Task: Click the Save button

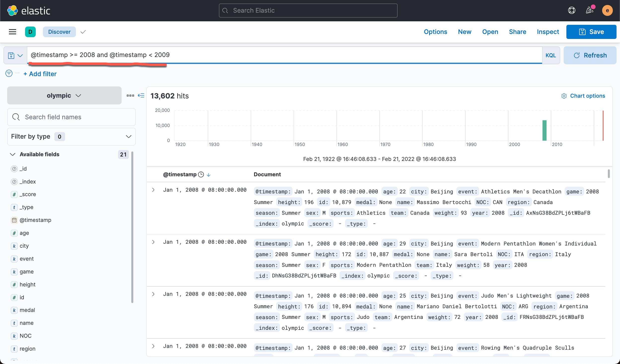Action: [x=591, y=32]
